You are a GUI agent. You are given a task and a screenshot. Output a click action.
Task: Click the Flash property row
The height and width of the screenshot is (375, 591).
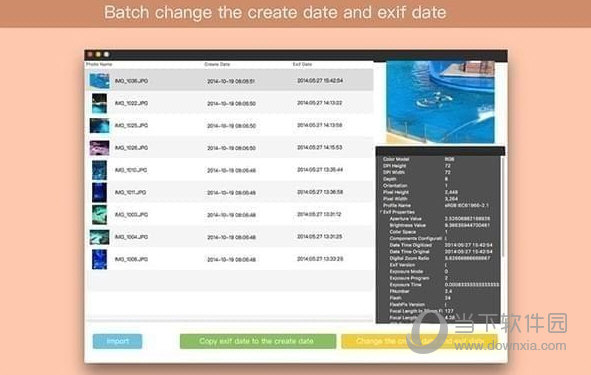(440, 298)
